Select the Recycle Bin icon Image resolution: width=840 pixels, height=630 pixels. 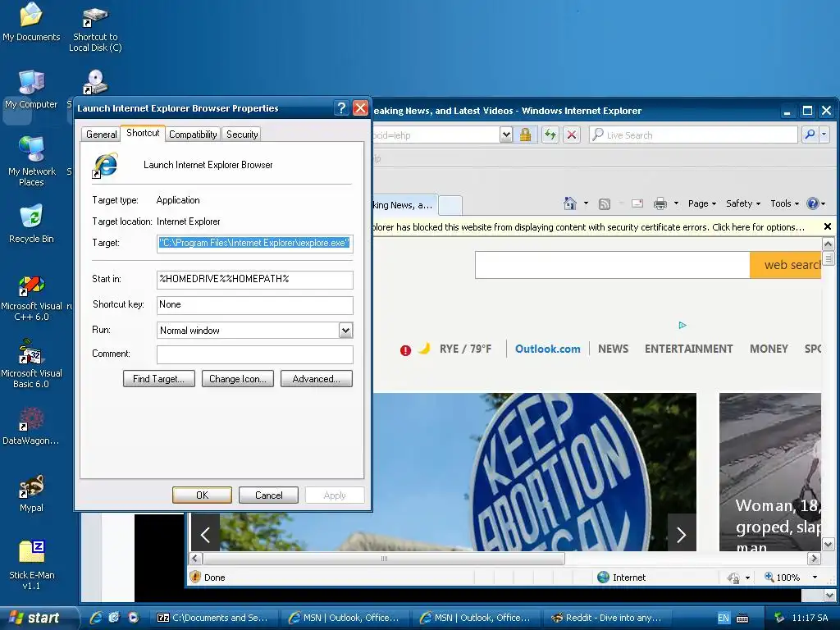pos(31,224)
